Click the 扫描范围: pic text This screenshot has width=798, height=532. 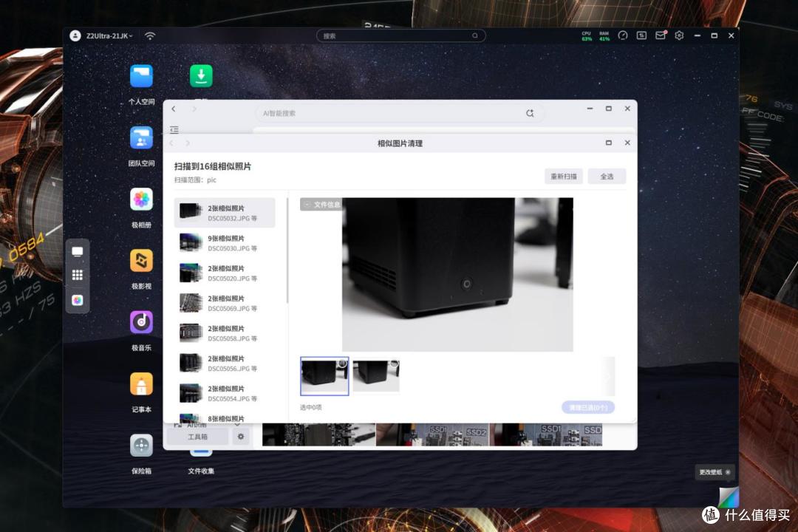click(x=195, y=180)
